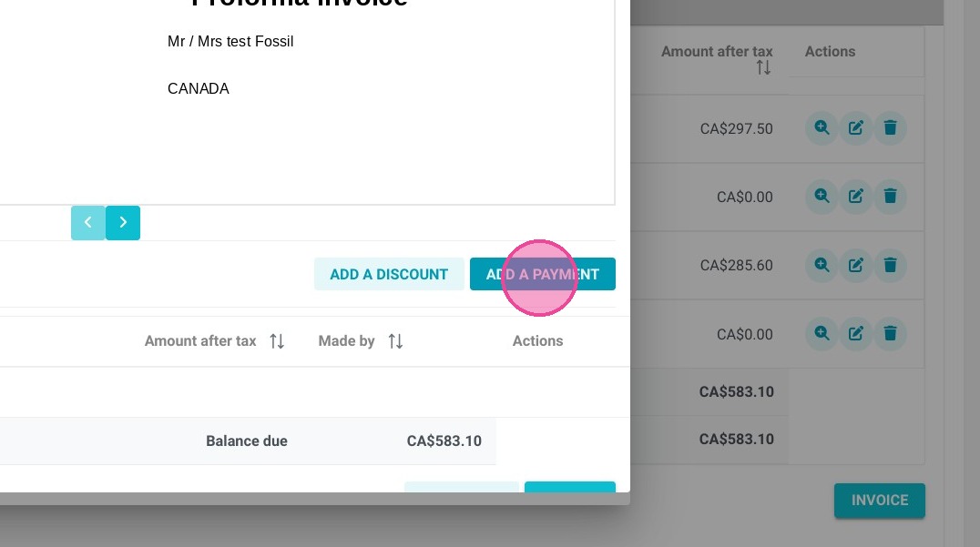This screenshot has width=980, height=547.
Task: Go to previous invoice page arrow
Action: 88,222
